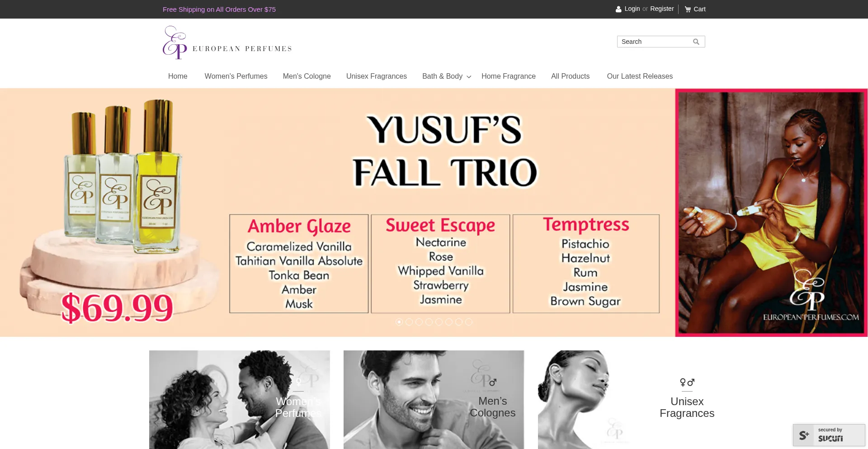Click the search magnifier icon

pyautogui.click(x=696, y=42)
